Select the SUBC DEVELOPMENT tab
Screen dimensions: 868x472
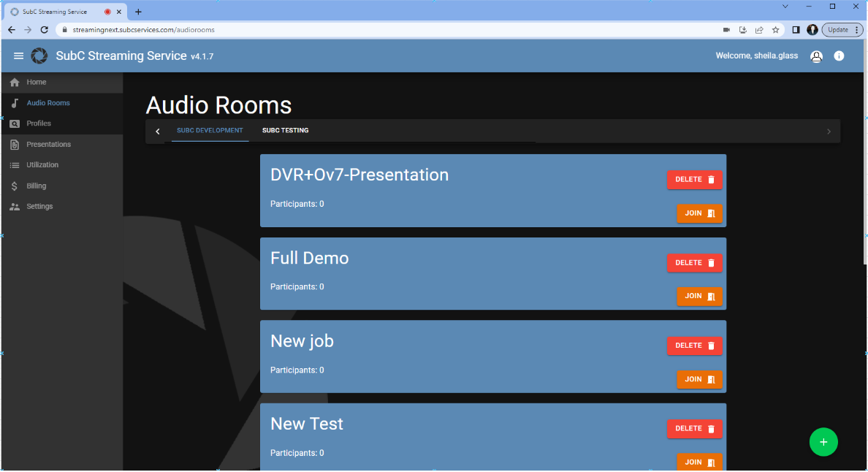coord(210,131)
